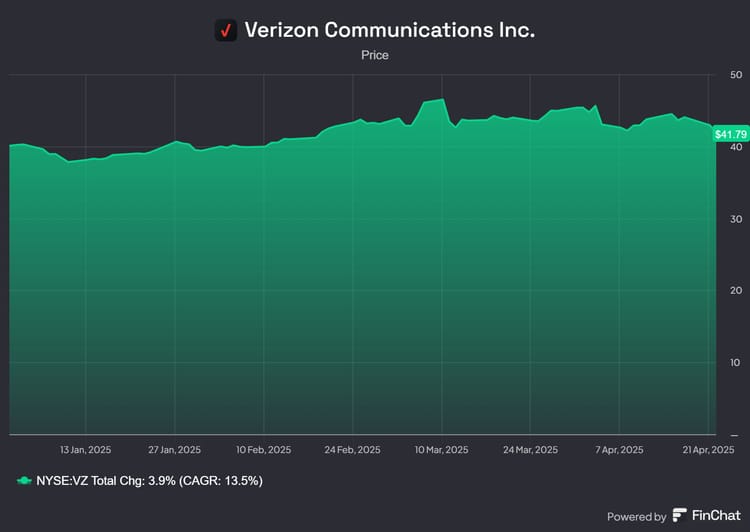Click the $41.79 current price tag

[x=728, y=133]
